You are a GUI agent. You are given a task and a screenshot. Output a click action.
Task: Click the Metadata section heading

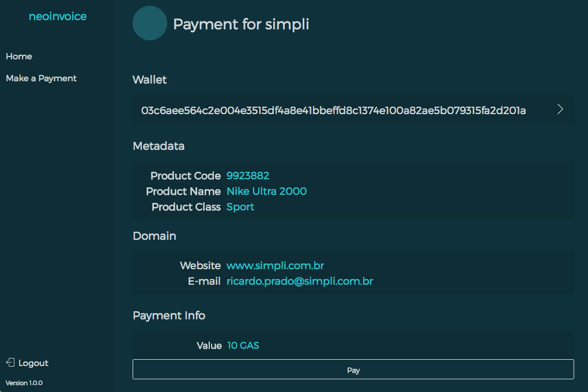coord(159,146)
